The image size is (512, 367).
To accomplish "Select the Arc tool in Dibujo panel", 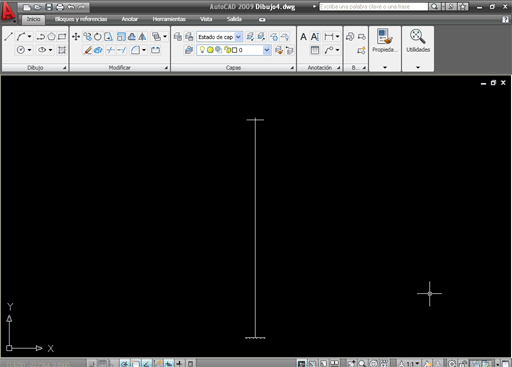I will (x=21, y=37).
